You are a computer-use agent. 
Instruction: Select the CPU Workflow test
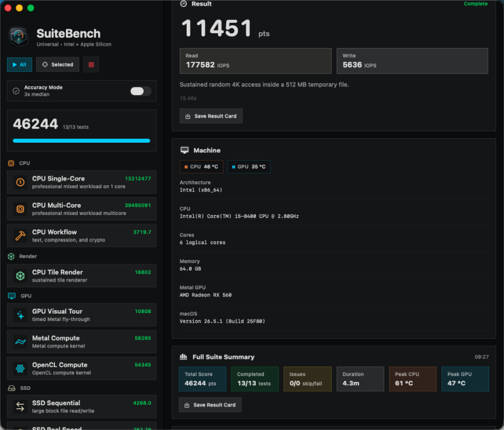[82, 236]
